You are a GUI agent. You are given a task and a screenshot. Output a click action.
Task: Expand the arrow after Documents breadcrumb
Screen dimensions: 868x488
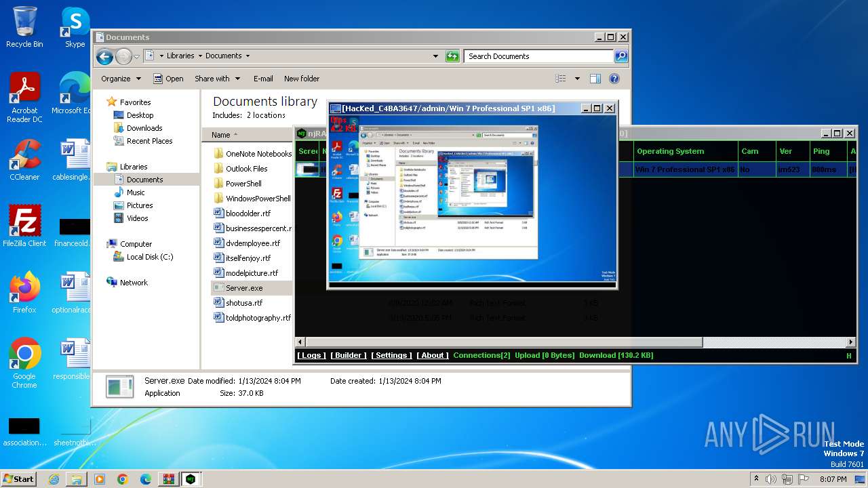[248, 56]
